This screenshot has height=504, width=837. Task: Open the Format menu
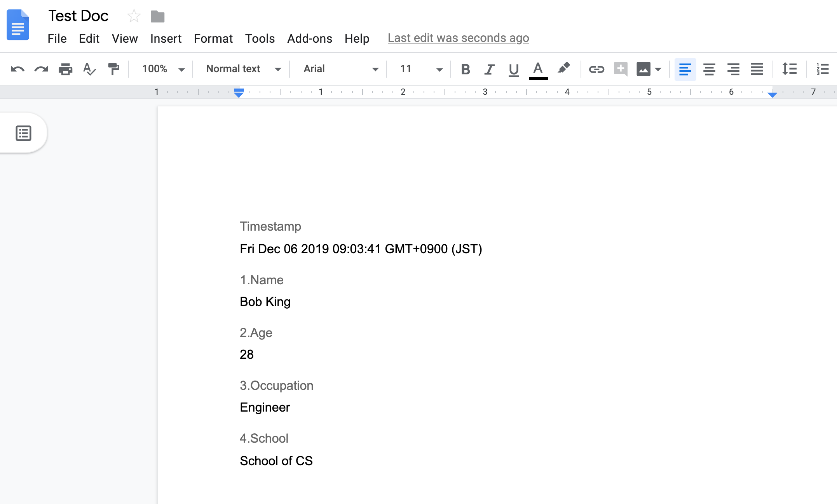[213, 38]
